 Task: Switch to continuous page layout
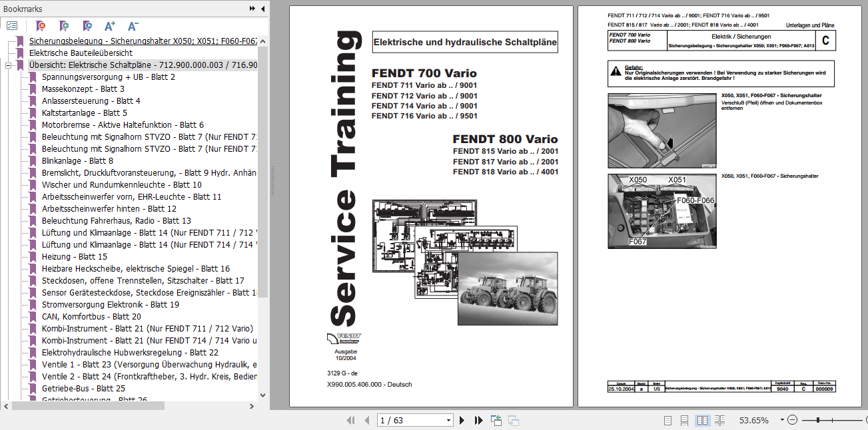(685, 420)
